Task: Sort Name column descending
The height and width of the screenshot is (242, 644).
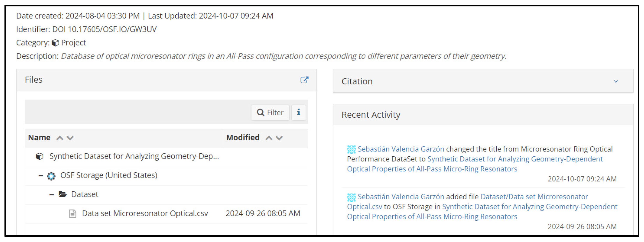Action: (70, 138)
